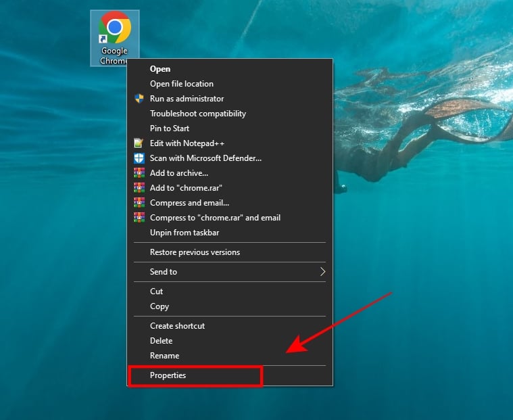Open Properties from the context menu
The image size is (513, 420).
(x=230, y=375)
